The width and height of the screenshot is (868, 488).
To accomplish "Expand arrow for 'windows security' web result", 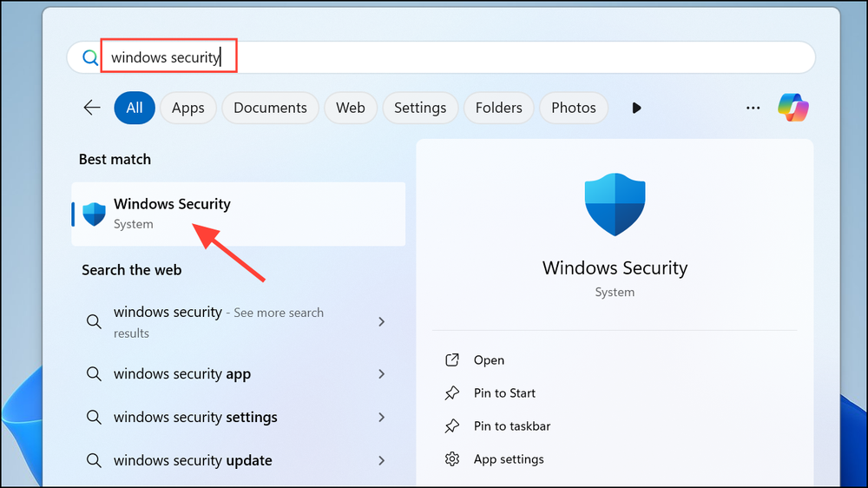I will pyautogui.click(x=381, y=321).
